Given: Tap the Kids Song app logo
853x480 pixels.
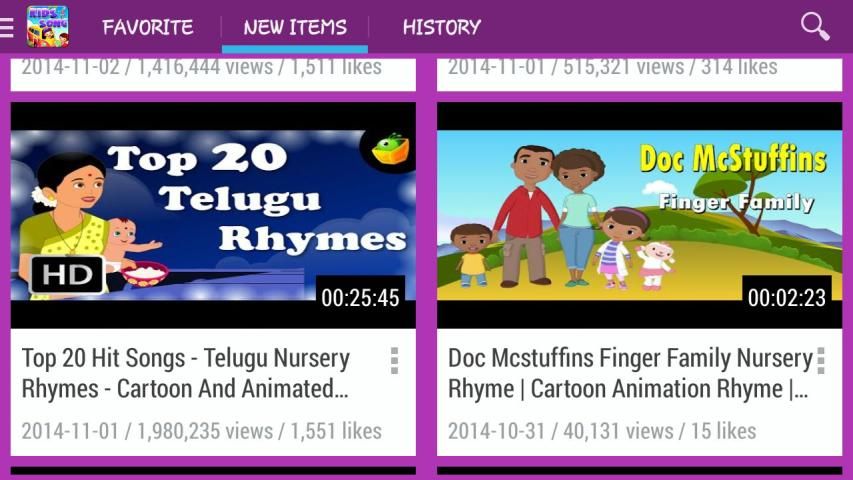Looking at the screenshot, I should tap(48, 27).
